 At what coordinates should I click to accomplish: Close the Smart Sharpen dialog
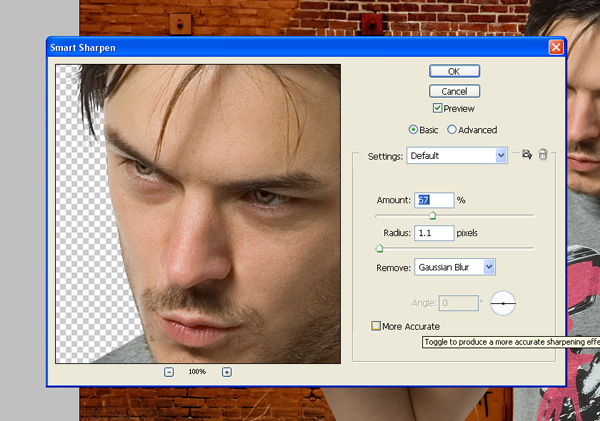[x=556, y=47]
